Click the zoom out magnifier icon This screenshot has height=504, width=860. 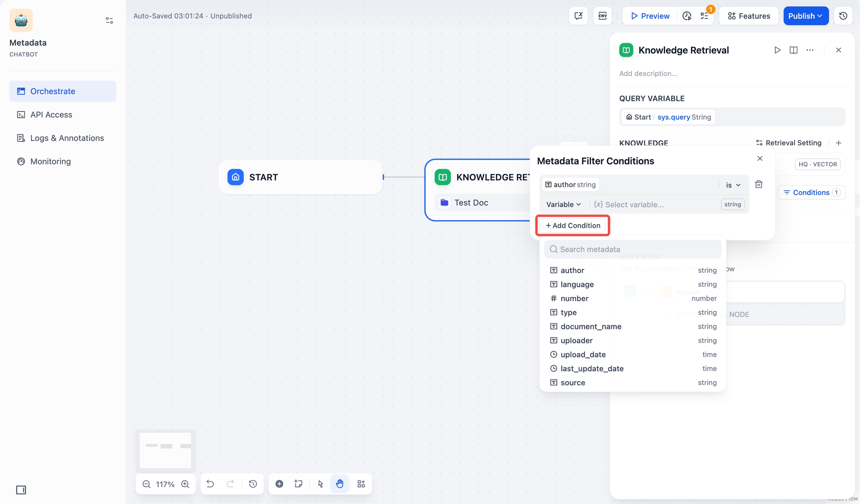click(x=146, y=484)
